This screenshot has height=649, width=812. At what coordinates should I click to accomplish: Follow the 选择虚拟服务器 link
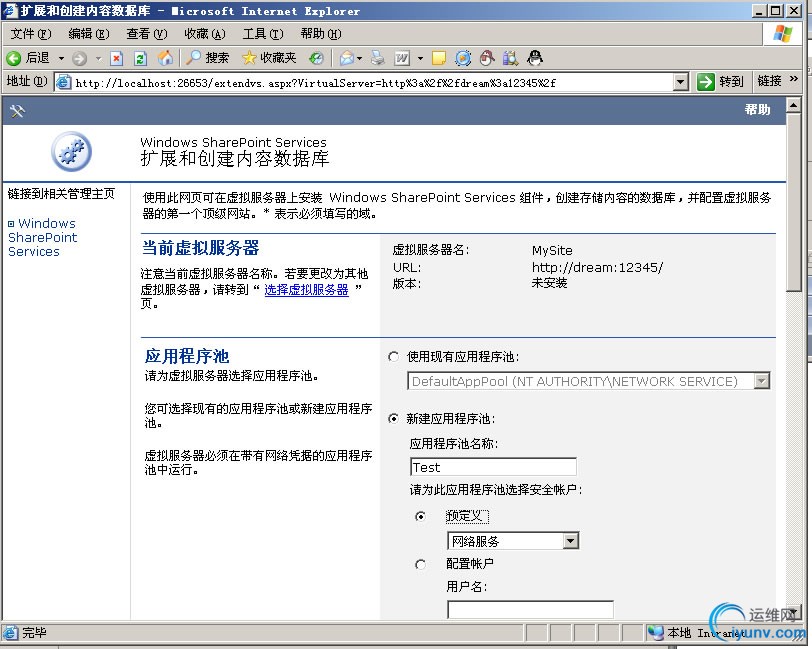point(306,290)
